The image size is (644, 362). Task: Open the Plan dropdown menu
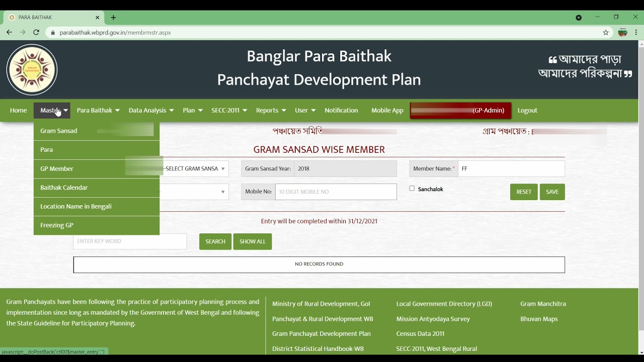coord(193,110)
